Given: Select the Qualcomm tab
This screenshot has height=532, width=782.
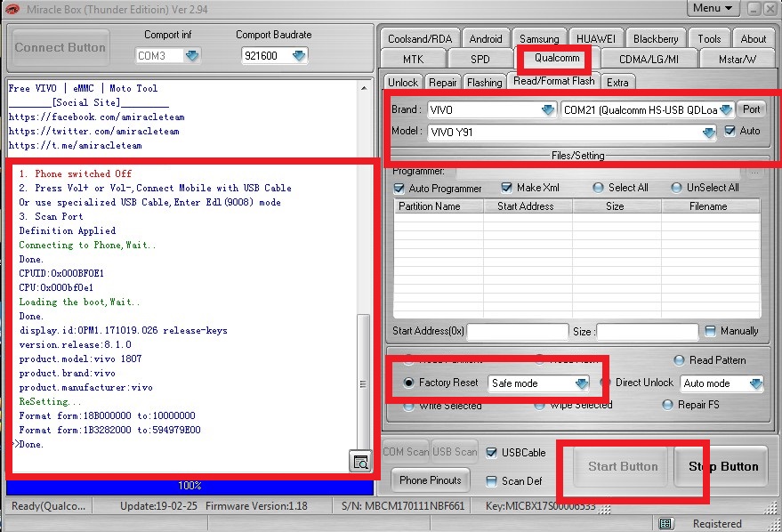Looking at the screenshot, I should 557,58.
